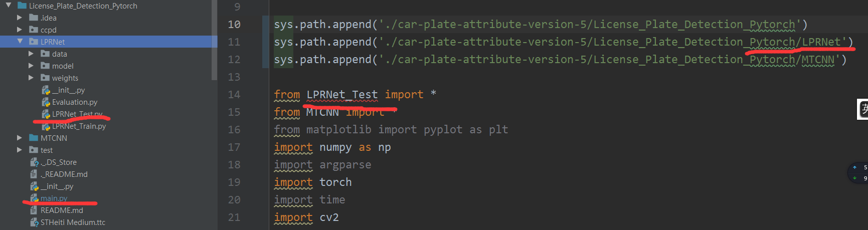Viewport: 868px width, 230px height.
Task: Collapse the License_Plate_Detection_Pytorch root folder
Action: (8, 6)
